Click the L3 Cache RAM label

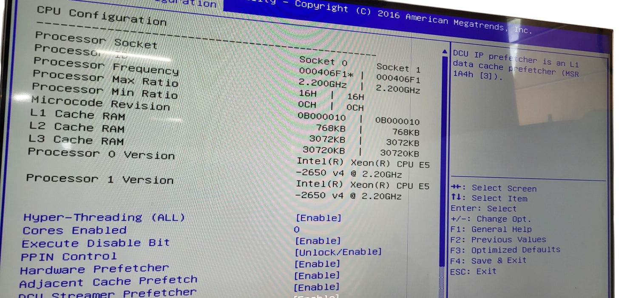click(x=76, y=140)
